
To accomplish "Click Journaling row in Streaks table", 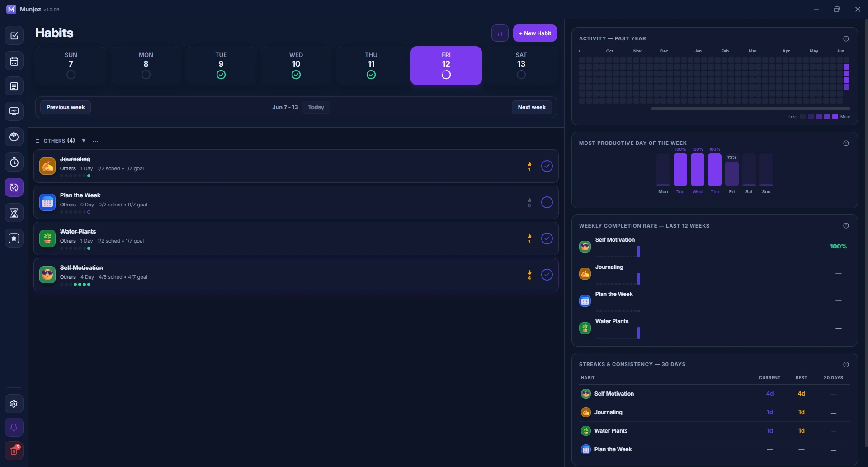I will (715, 412).
